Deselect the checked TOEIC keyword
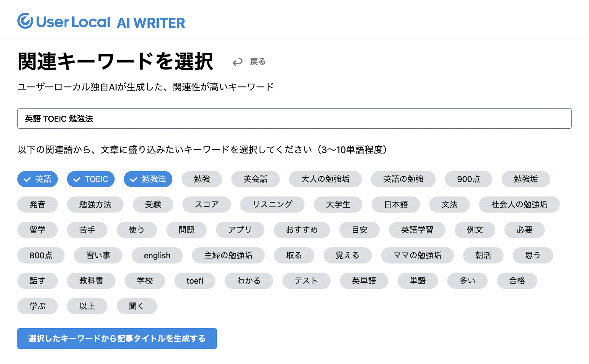Viewport: 589px width, 364px height. click(x=91, y=179)
